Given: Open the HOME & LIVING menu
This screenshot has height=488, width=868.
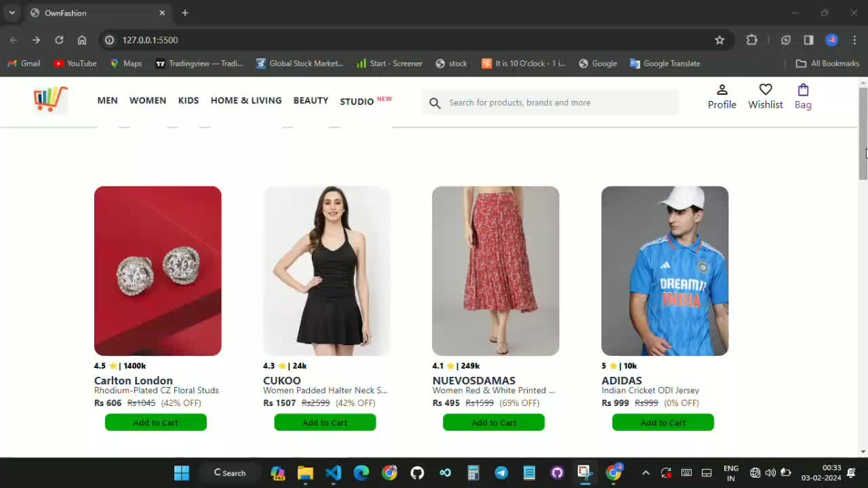Looking at the screenshot, I should [x=246, y=100].
